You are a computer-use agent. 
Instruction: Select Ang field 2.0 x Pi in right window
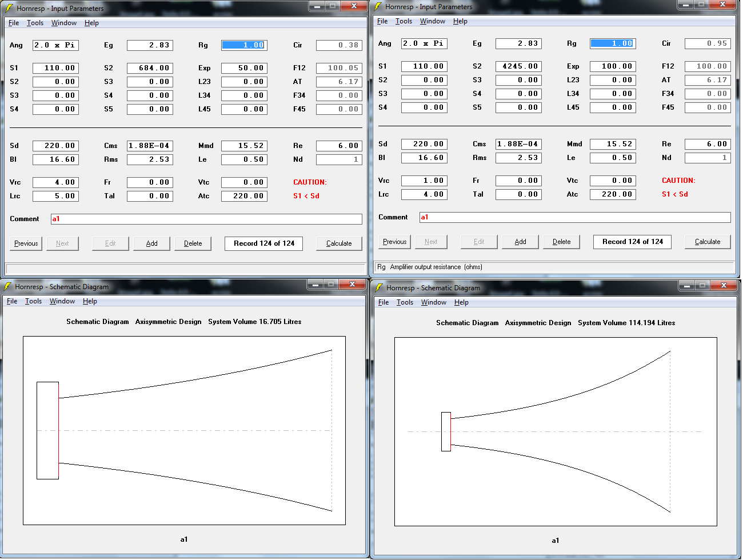click(x=424, y=43)
